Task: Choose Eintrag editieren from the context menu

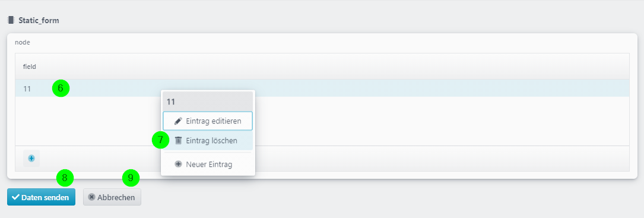Action: (208, 121)
